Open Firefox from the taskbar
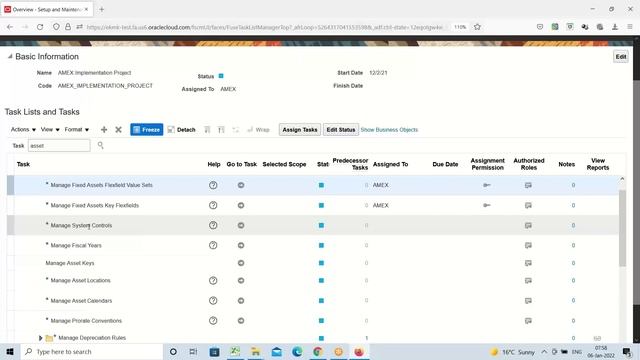 click(359, 351)
